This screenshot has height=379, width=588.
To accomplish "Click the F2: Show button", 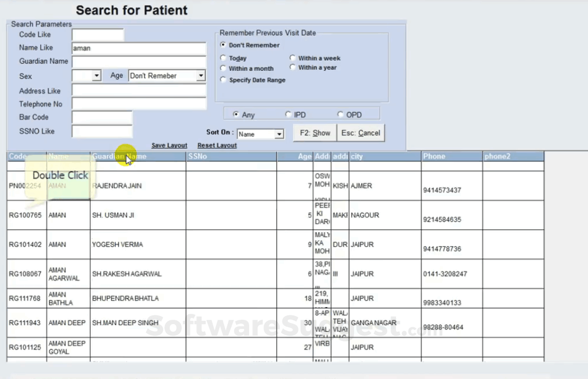I will point(314,133).
